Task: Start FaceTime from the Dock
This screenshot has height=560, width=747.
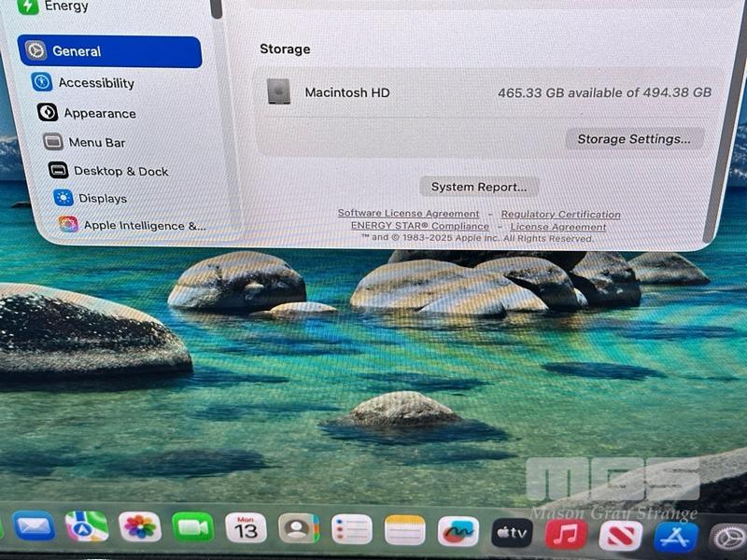Action: tap(193, 527)
